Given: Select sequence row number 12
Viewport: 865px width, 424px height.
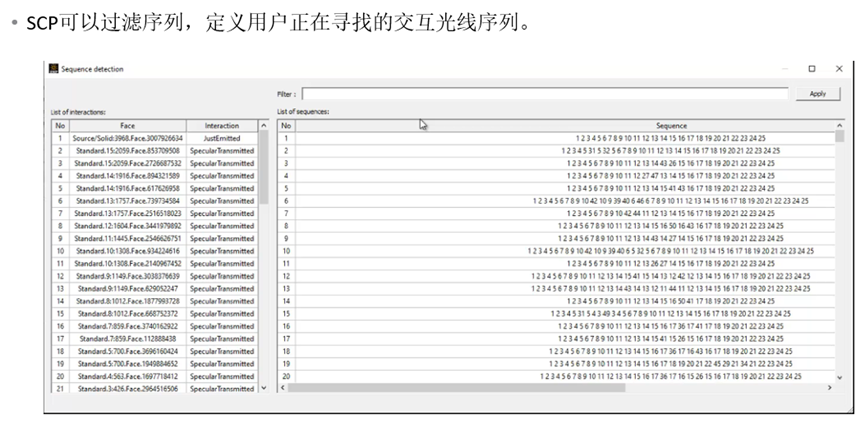Looking at the screenshot, I should click(556, 276).
